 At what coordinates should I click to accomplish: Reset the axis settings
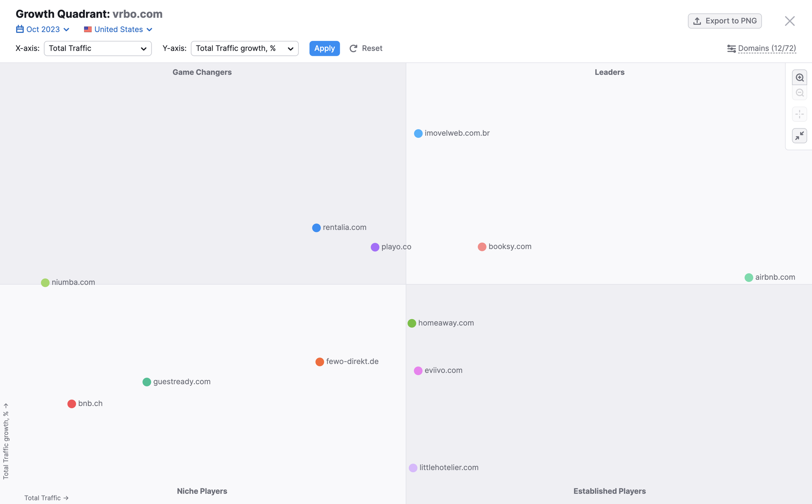tap(366, 48)
